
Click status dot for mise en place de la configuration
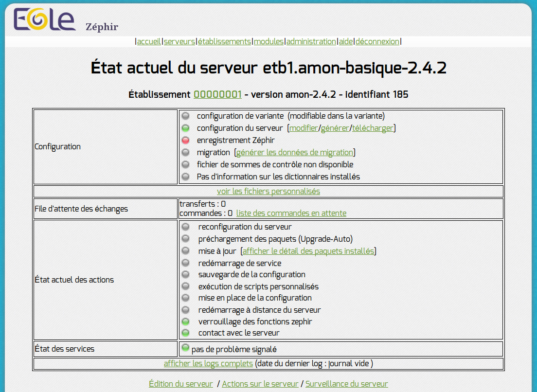pos(186,298)
